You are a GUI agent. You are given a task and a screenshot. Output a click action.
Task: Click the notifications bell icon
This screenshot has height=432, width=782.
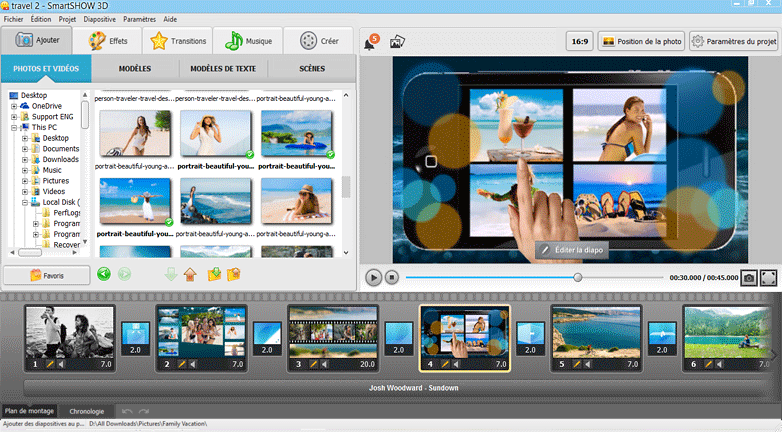(x=369, y=42)
